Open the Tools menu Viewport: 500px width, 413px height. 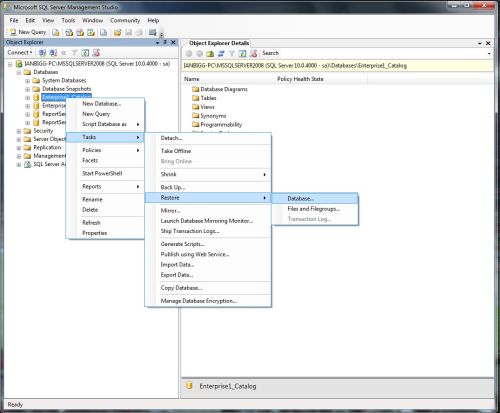[x=68, y=20]
